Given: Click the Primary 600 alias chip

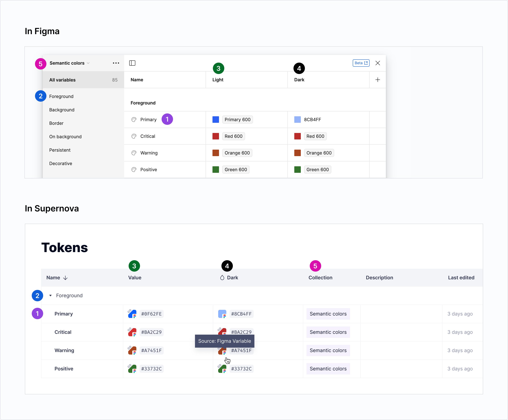Looking at the screenshot, I should click(x=238, y=120).
